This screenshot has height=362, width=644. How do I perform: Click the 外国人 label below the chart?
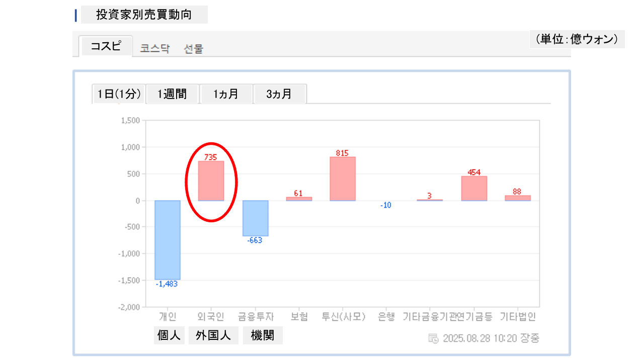pos(213,336)
